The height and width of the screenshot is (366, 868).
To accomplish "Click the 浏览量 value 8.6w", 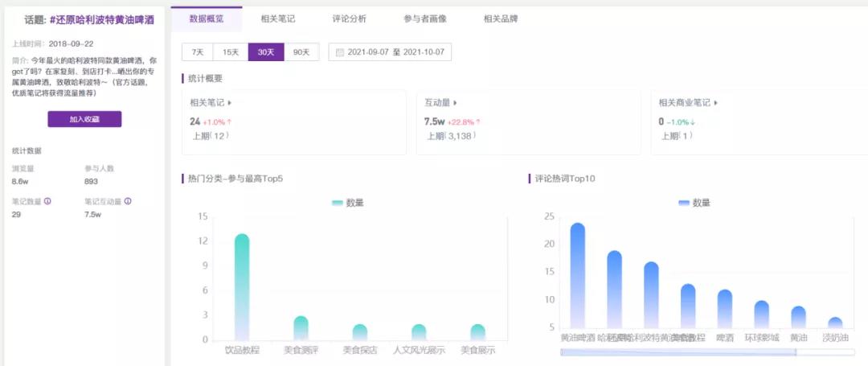I will 20,182.
